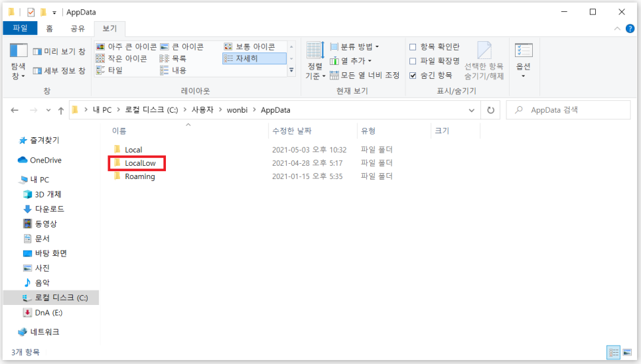The image size is (641, 364).
Task: Click 로컬 디스크 (C:) breadcrumb
Action: [151, 110]
